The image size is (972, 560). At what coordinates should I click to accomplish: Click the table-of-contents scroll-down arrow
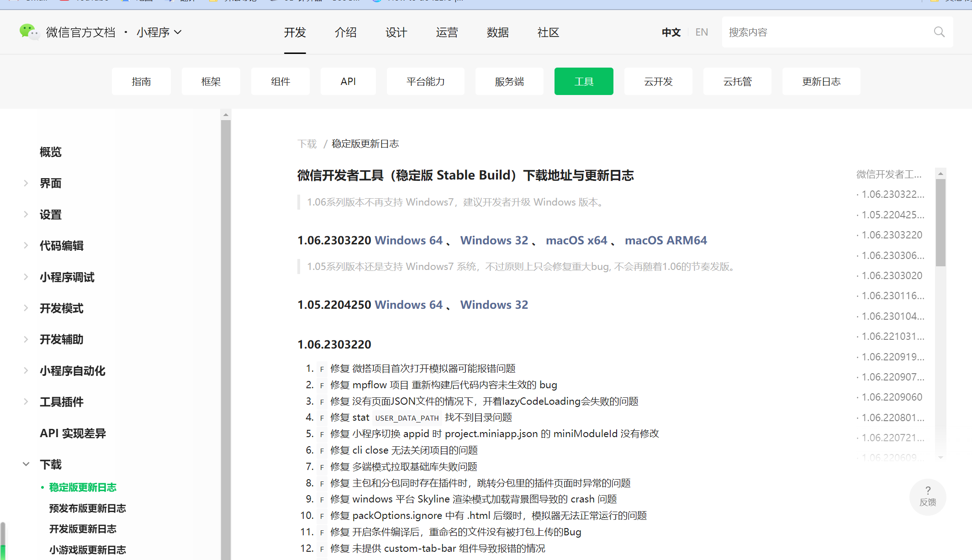pyautogui.click(x=940, y=457)
